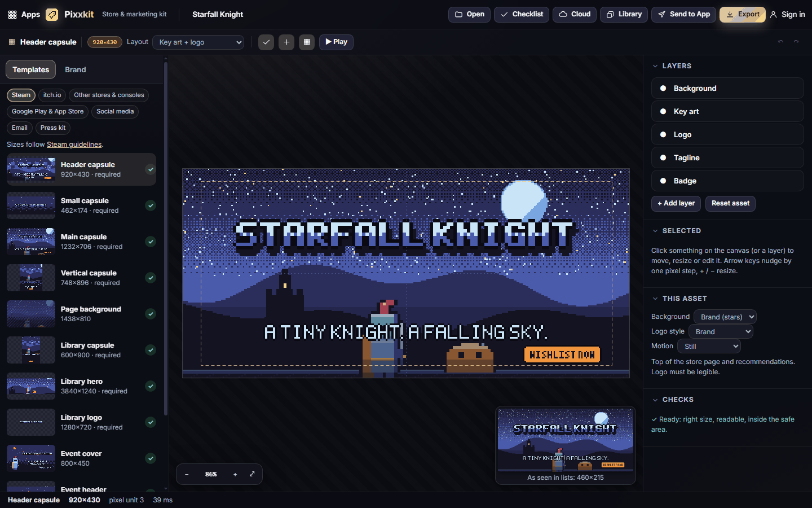This screenshot has height=508, width=812.
Task: Toggle visibility dot of Badge layer
Action: 663,181
